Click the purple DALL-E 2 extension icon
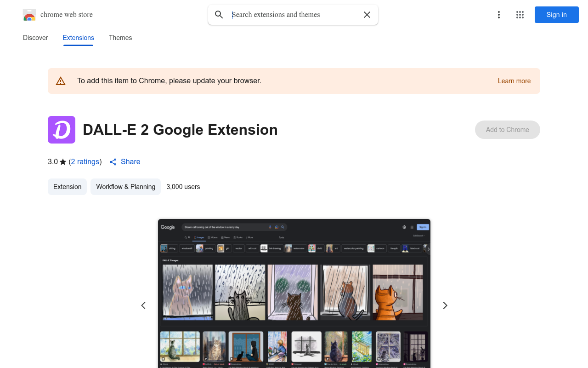Viewport: 588px width, 368px height. click(62, 130)
